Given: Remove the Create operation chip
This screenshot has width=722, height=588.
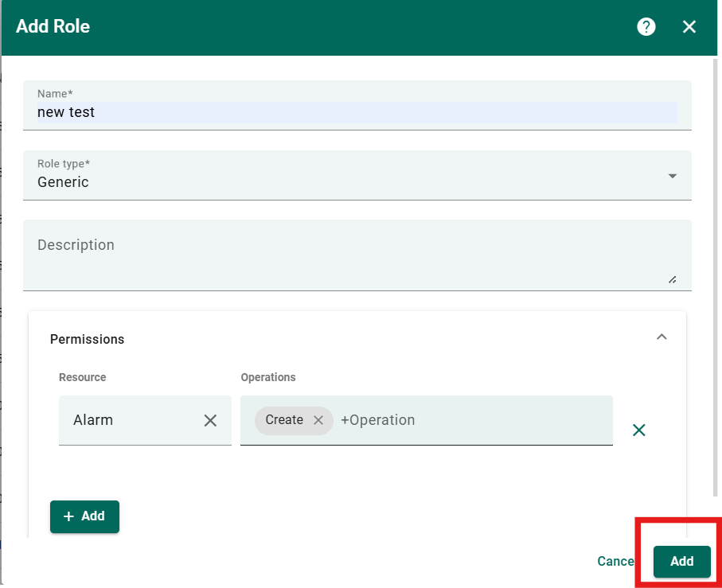Looking at the screenshot, I should coord(318,420).
